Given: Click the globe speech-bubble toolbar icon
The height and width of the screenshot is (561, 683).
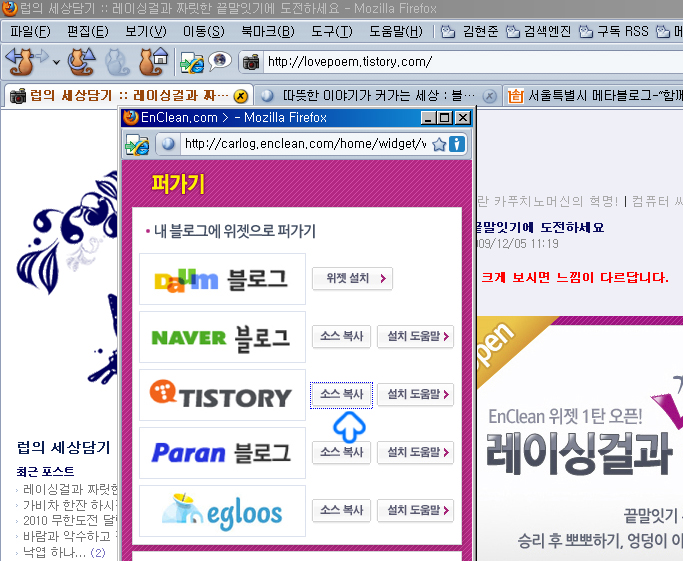Looking at the screenshot, I should pos(219,61).
